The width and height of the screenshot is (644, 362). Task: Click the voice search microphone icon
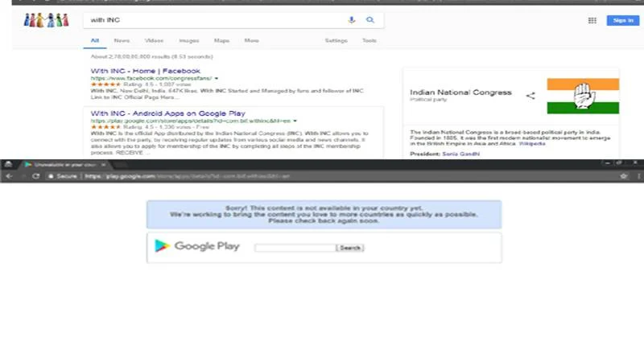tap(352, 19)
